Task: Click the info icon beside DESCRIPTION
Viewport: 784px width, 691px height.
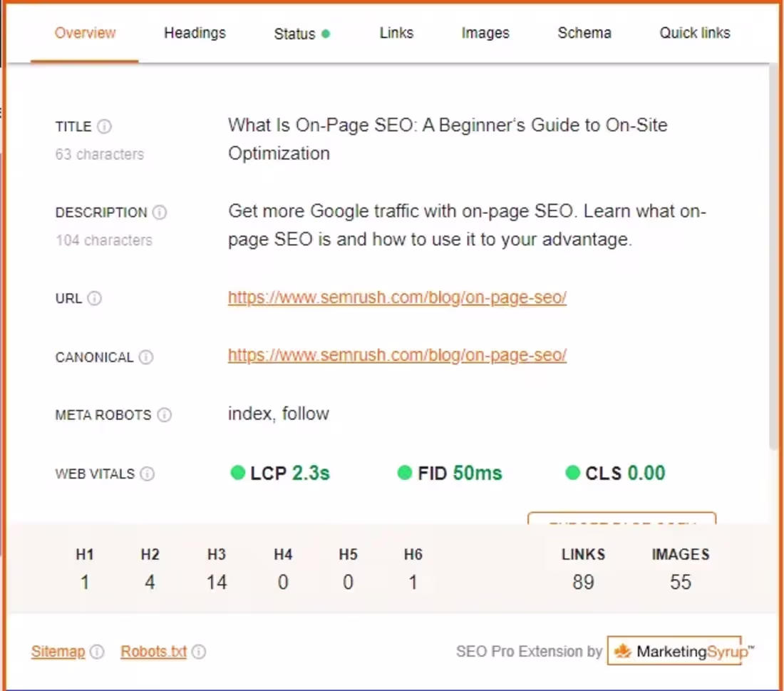Action: tap(160, 212)
